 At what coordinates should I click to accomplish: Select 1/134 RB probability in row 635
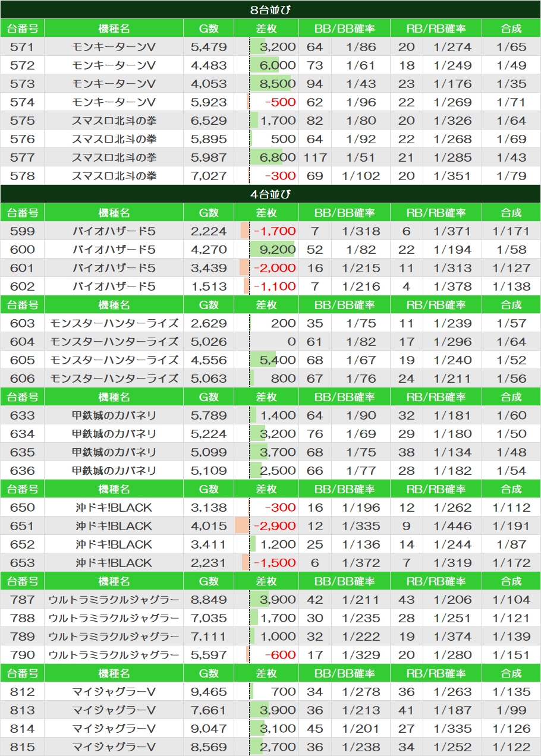click(452, 452)
